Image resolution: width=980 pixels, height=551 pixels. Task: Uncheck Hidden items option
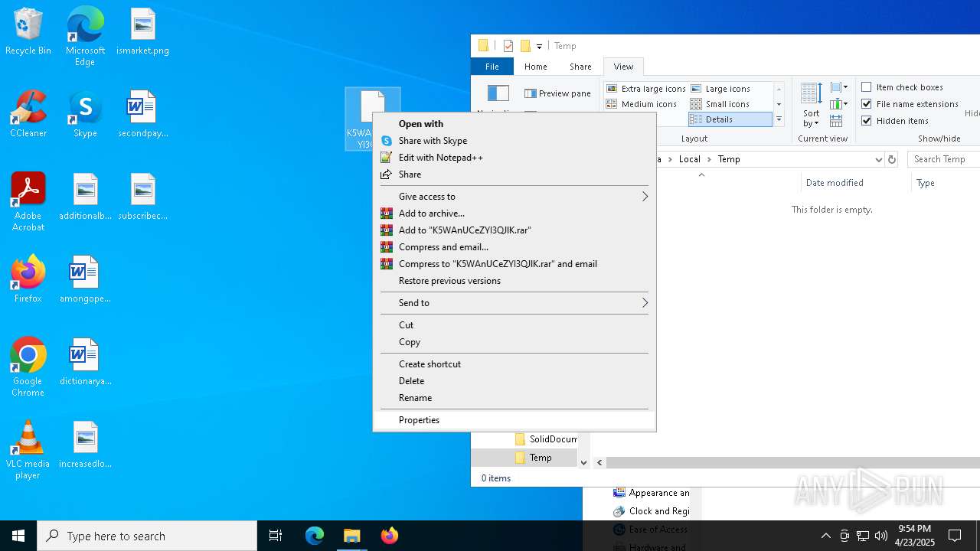point(895,121)
